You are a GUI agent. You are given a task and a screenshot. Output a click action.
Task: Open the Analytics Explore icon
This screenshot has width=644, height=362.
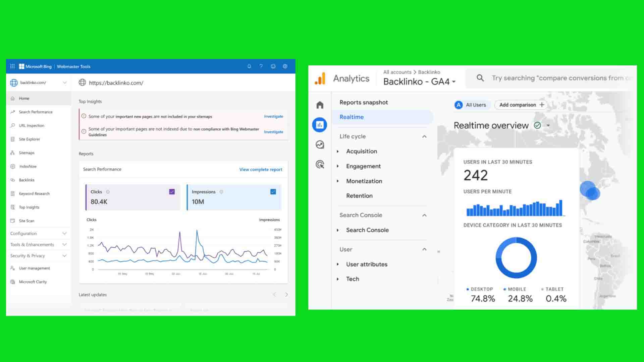pos(320,144)
